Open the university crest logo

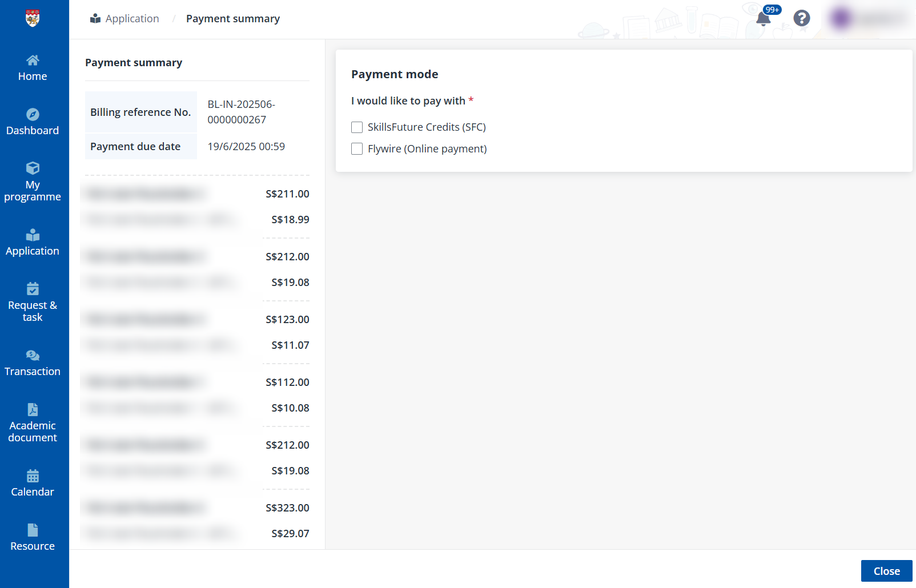(x=33, y=17)
